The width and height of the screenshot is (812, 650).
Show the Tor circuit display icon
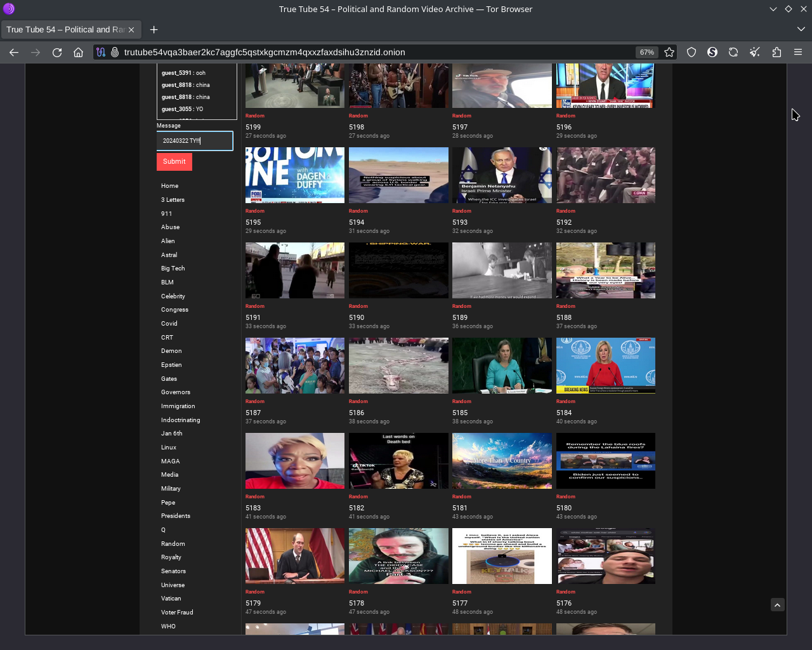point(101,53)
